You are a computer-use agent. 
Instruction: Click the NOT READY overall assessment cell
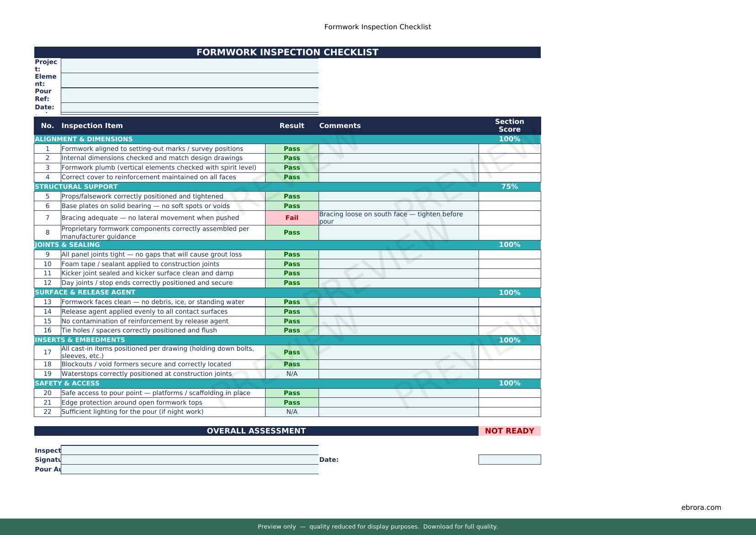[x=509, y=431]
